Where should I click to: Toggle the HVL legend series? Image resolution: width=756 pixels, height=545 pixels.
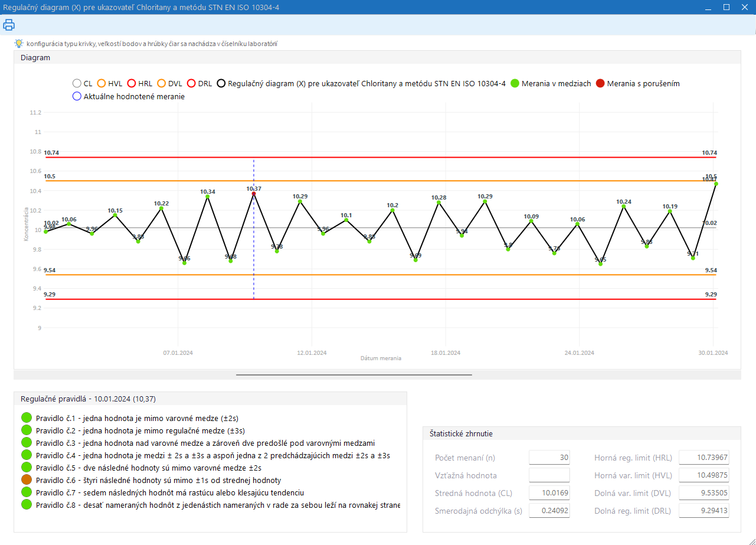point(102,84)
